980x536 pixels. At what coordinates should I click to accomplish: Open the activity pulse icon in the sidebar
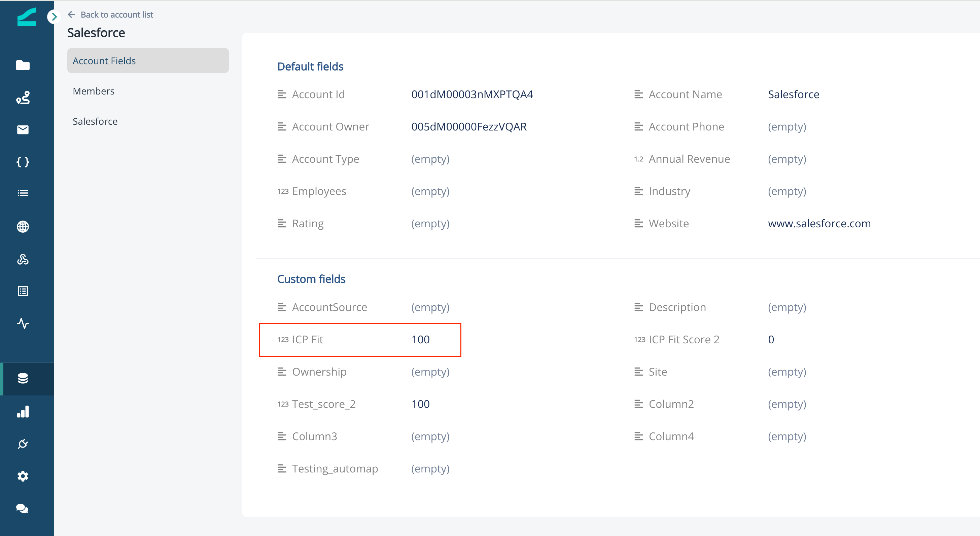pyautogui.click(x=23, y=323)
